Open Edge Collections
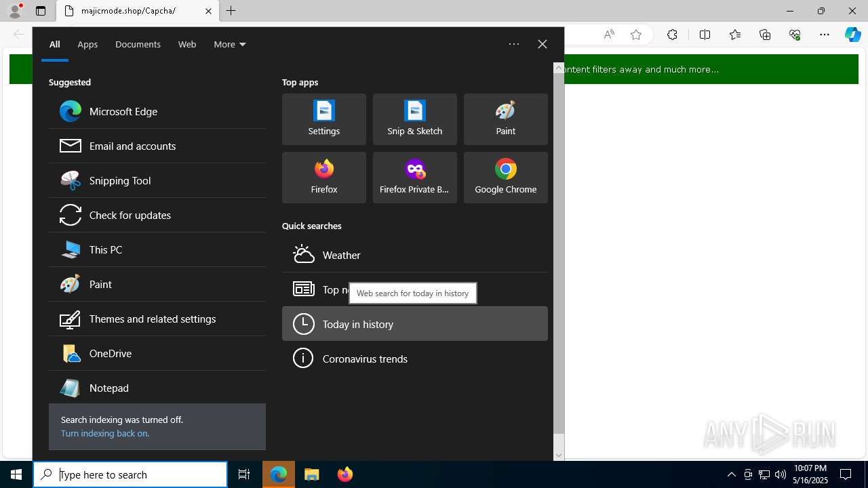This screenshot has height=488, width=868. [765, 35]
